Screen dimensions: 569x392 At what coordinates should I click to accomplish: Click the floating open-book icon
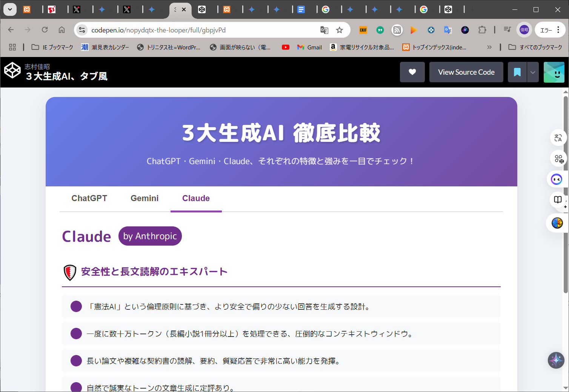tap(558, 200)
